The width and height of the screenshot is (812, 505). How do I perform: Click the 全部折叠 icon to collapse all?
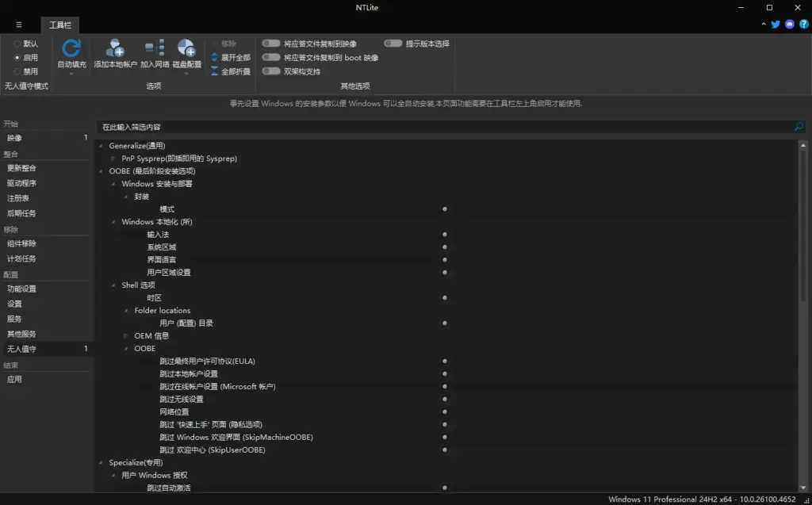[x=228, y=71]
